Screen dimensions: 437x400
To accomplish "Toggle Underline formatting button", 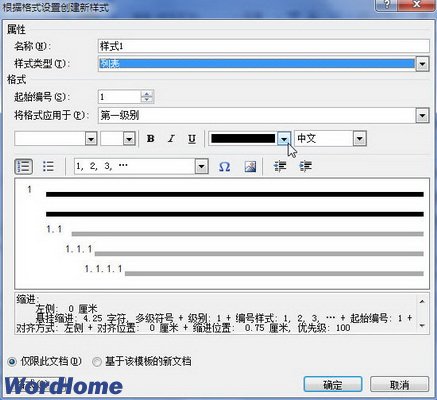I will tap(192, 138).
